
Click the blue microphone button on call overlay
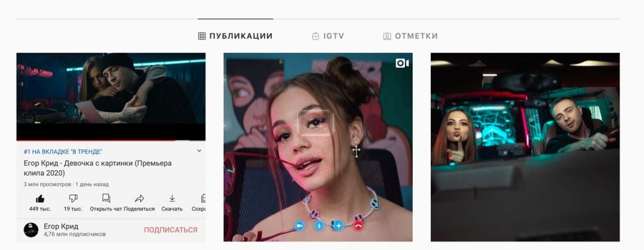[x=319, y=226]
